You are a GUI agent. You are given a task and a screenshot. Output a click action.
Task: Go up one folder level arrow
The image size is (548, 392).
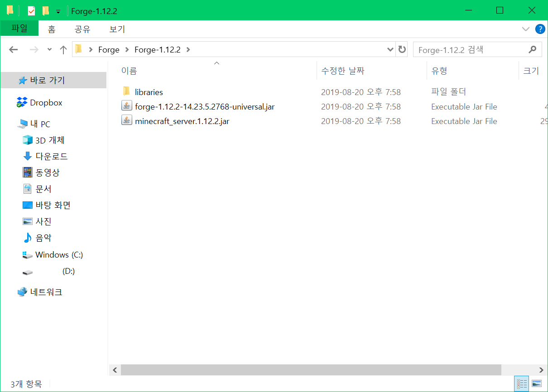[63, 50]
